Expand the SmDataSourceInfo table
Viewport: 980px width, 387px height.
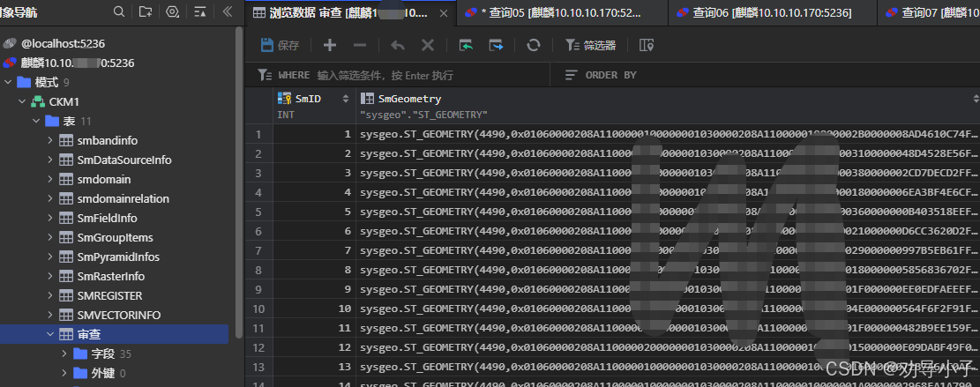click(x=50, y=160)
